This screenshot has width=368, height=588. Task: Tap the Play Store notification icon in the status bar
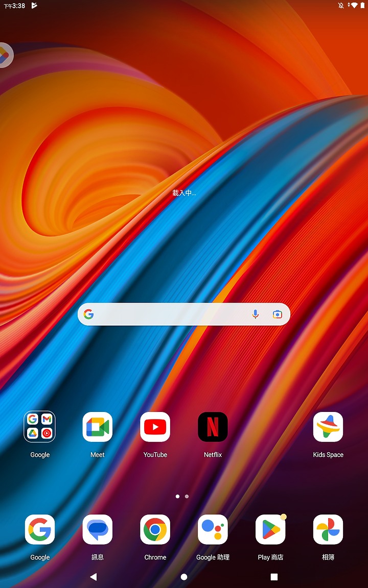click(34, 5)
